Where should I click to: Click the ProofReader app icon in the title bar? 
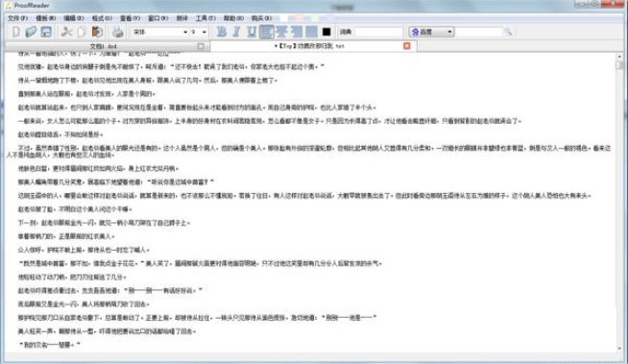point(8,5)
